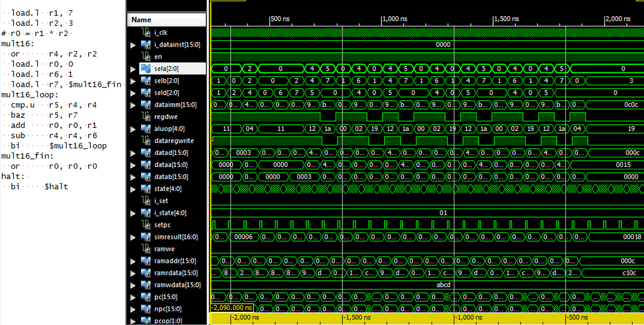Image resolution: width=644 pixels, height=325 pixels.
Task: Click the selb[2:0] bus icon
Action: coord(146,81)
